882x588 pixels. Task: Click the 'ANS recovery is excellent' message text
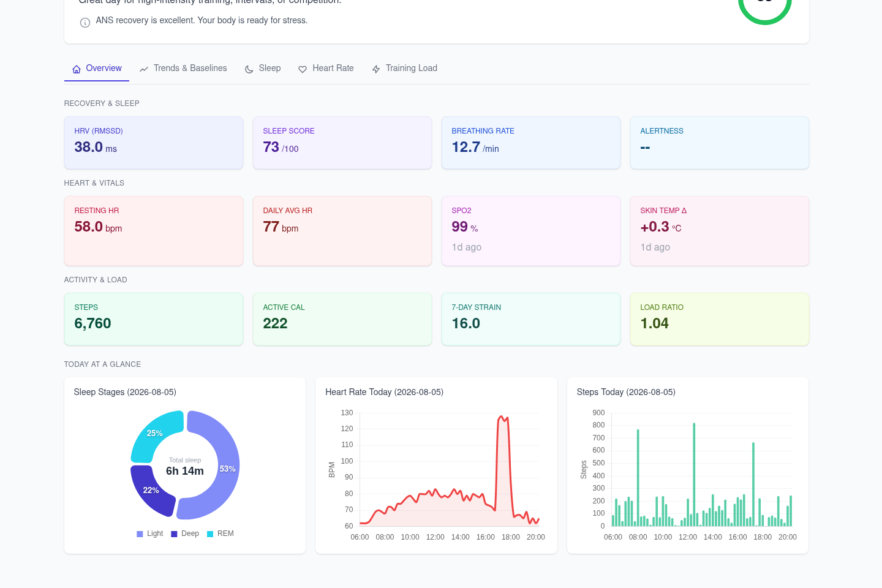(202, 20)
